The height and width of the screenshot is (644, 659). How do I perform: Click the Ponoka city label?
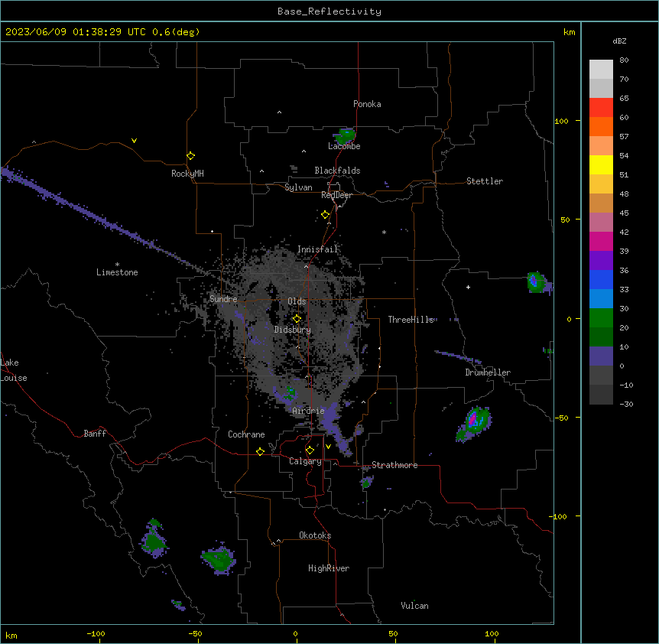coord(367,104)
